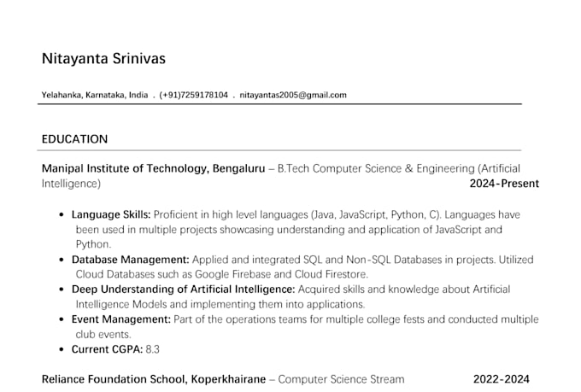
Task: Click the location Yelahanka, Karnataka, India
Action: (95, 95)
